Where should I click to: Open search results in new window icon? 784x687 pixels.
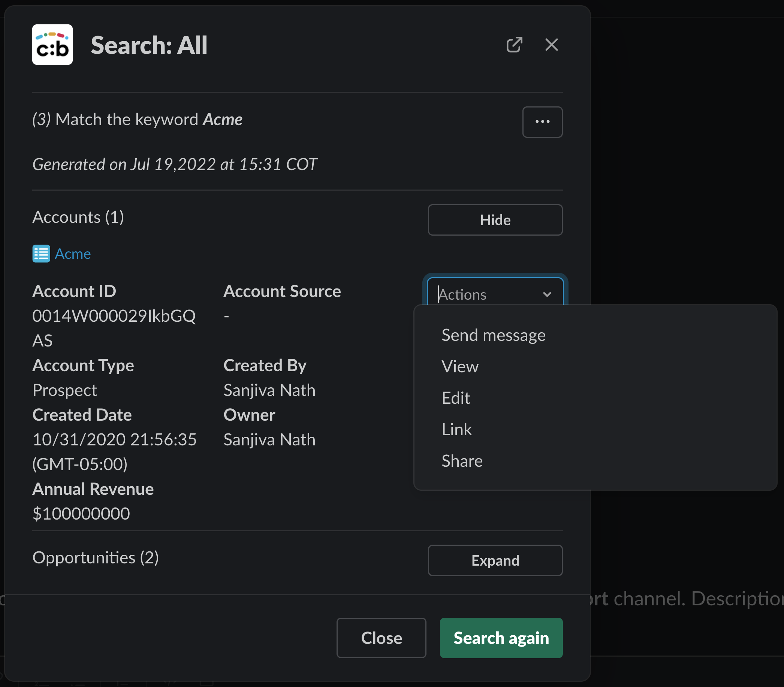coord(514,45)
